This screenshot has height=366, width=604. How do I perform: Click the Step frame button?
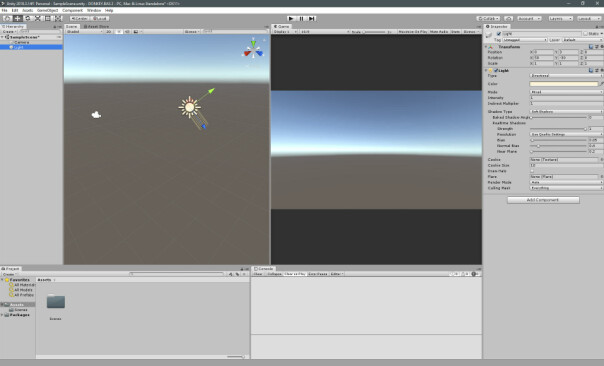[x=312, y=18]
